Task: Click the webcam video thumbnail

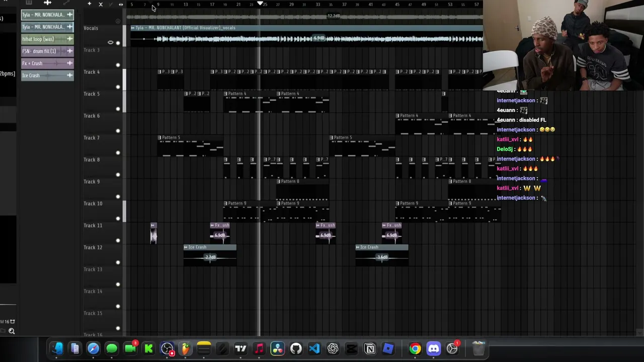Action: click(563, 45)
